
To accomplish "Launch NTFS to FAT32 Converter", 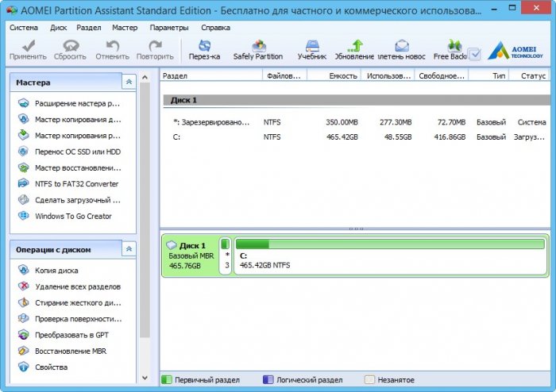I will pyautogui.click(x=76, y=183).
